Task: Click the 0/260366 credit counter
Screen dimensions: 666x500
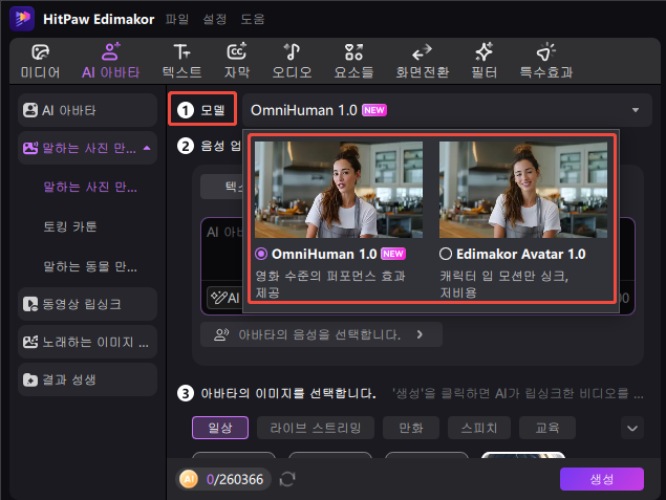Action: [234, 479]
